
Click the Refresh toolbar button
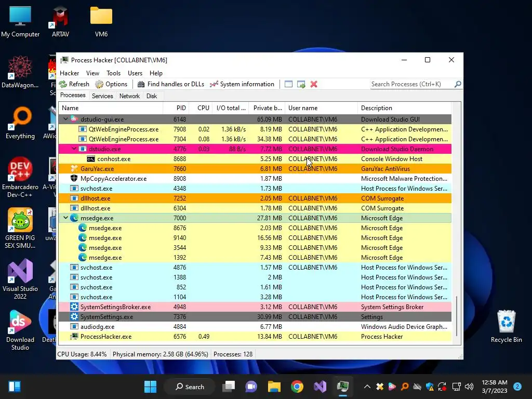tap(74, 84)
